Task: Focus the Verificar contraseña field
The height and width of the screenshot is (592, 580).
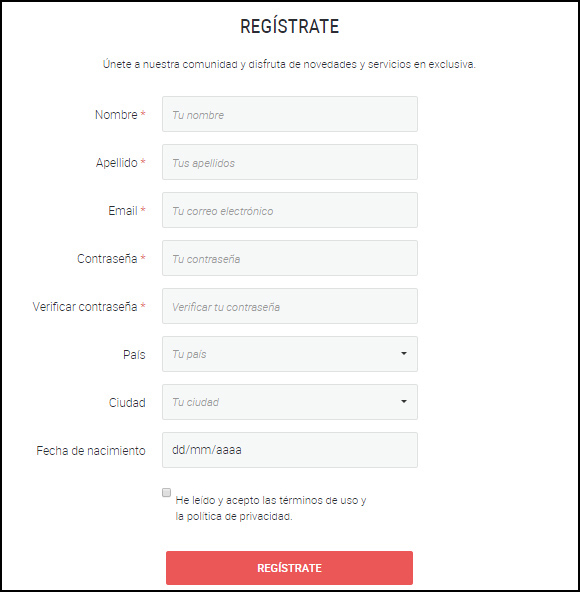Action: [290, 306]
